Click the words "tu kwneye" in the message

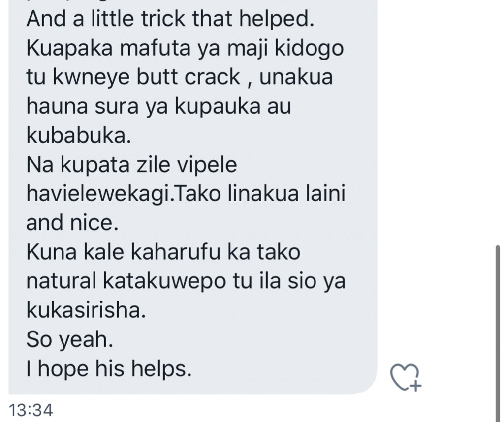78,78
